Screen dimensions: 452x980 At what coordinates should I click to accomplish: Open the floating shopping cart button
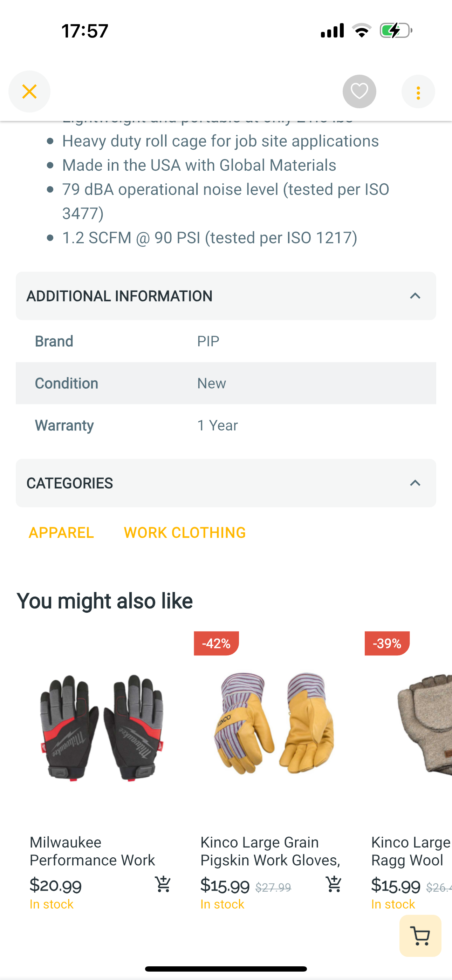coord(420,936)
